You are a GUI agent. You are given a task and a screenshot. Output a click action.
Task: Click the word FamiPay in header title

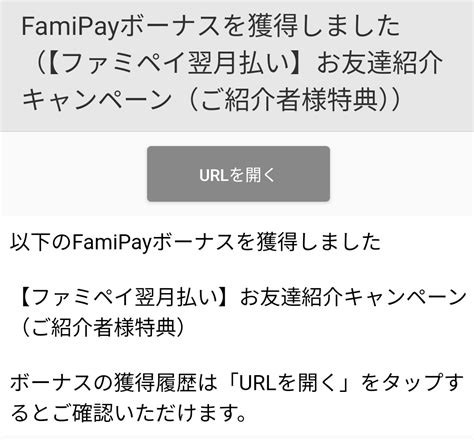(x=70, y=27)
